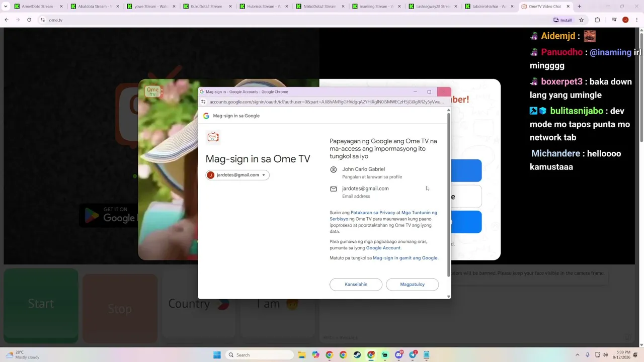Open the I am gender selector on OmeTV
This screenshot has width=644, height=362.
(x=277, y=304)
